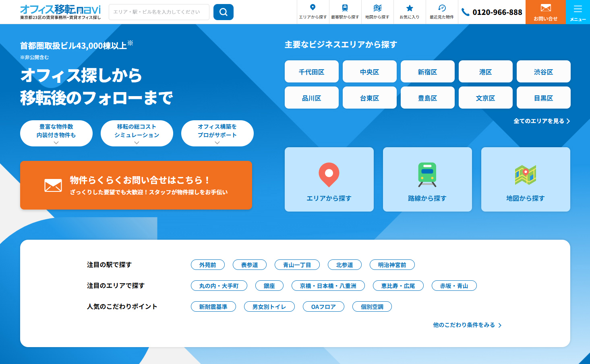Open the 最寄駅から探す train icon in header
The width and height of the screenshot is (590, 364).
pyautogui.click(x=345, y=8)
